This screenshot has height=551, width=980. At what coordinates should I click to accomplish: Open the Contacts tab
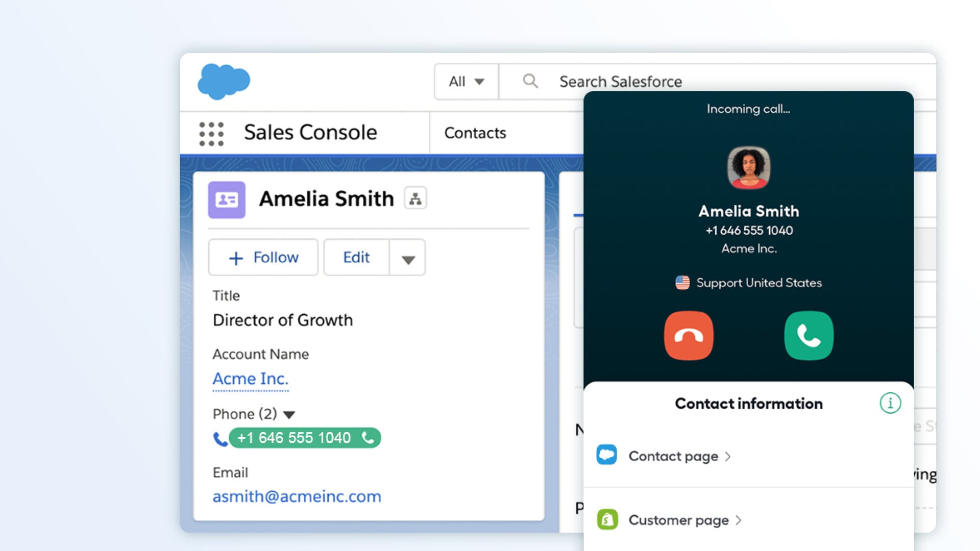point(475,133)
